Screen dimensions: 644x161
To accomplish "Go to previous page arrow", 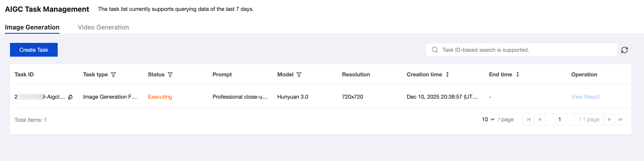I will pos(539,120).
